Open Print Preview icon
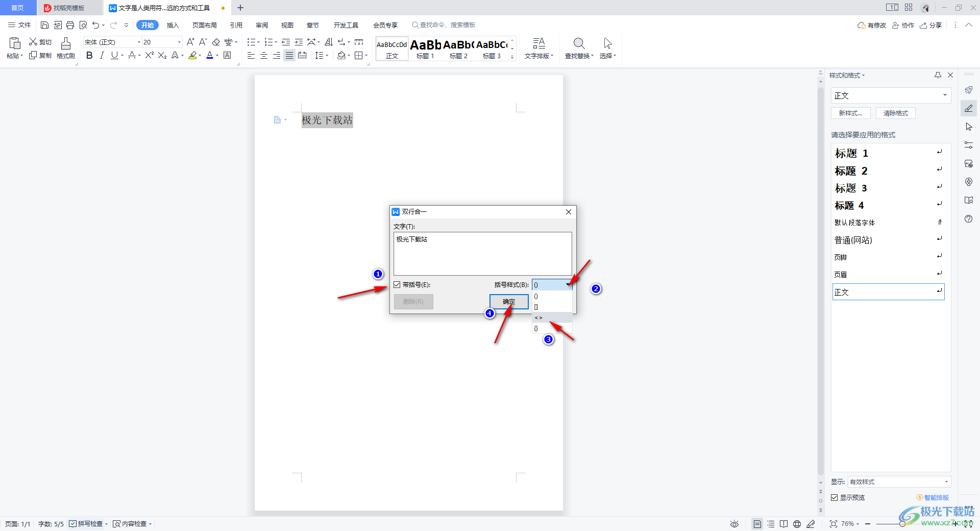The height and width of the screenshot is (531, 980). [83, 25]
